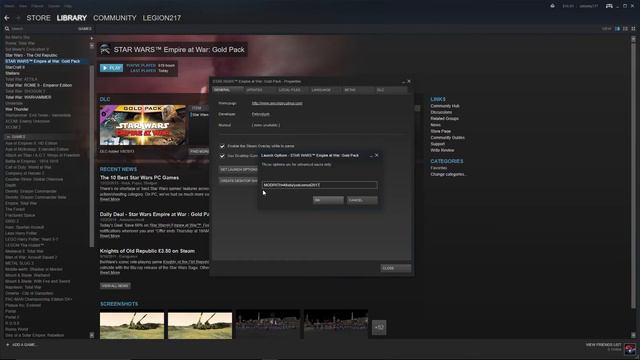Click the Empire at War game icon beside title
The width and height of the screenshot is (640, 360).
point(105,49)
